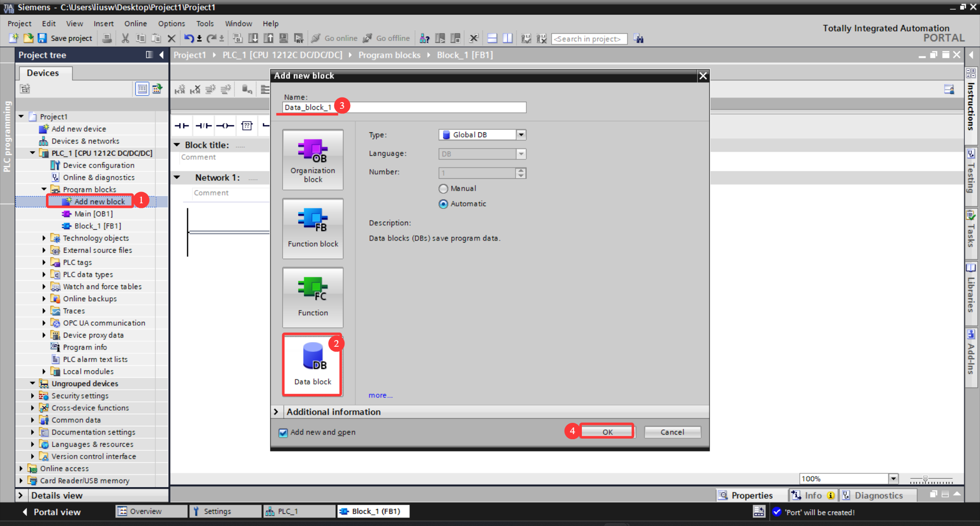Click the Delete network icon in editor toolbar
The image size is (980, 526).
[x=195, y=89]
